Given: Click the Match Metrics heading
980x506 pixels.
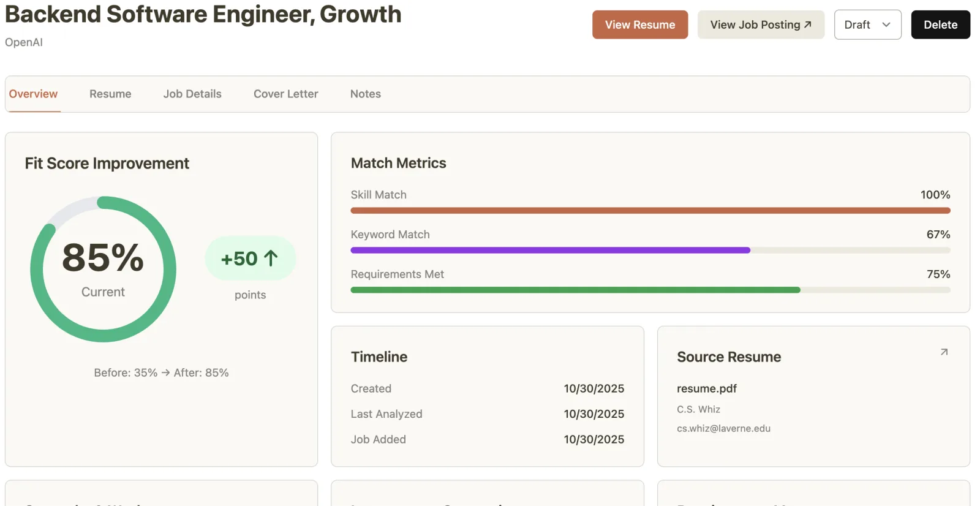Looking at the screenshot, I should pos(398,163).
